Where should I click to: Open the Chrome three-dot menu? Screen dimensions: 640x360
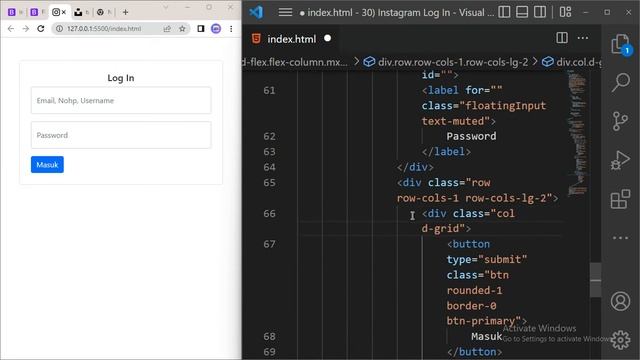pos(231,29)
